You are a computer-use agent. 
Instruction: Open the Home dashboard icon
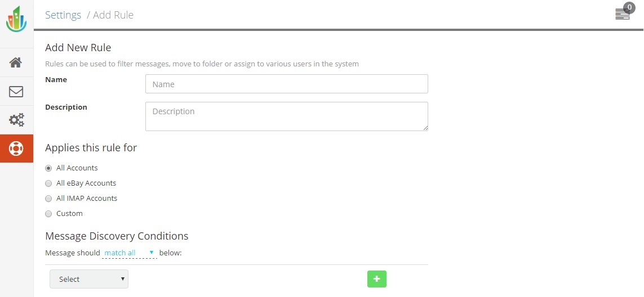(16, 62)
